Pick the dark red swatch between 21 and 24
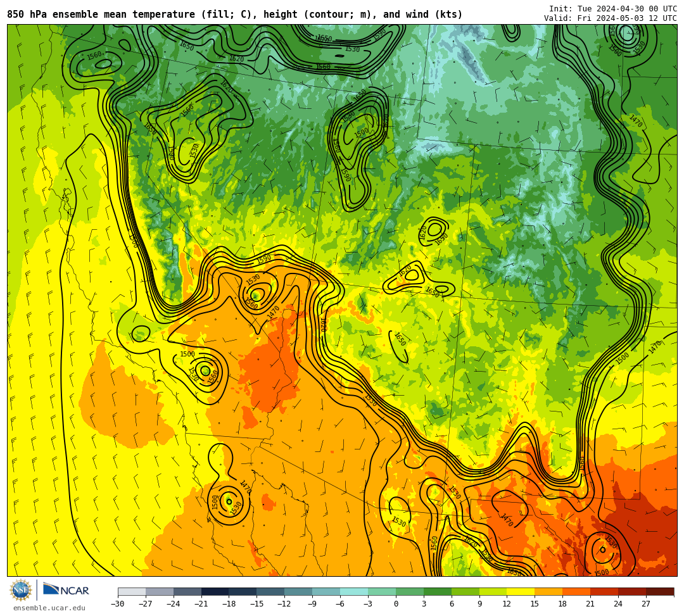Screen dimensions: 684x616 [x=605, y=591]
